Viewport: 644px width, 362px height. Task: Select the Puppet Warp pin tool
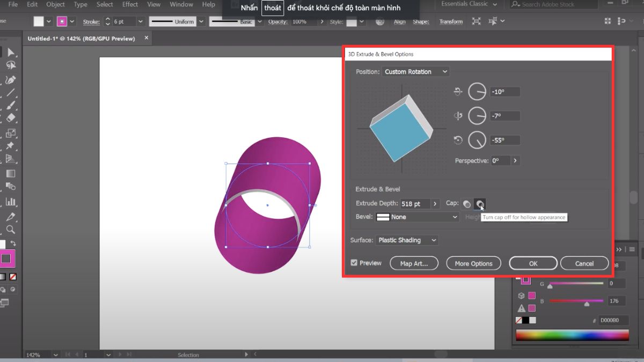[11, 146]
